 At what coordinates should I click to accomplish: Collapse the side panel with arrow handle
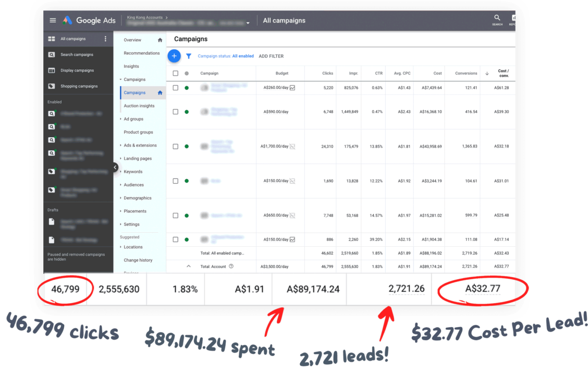tap(115, 167)
